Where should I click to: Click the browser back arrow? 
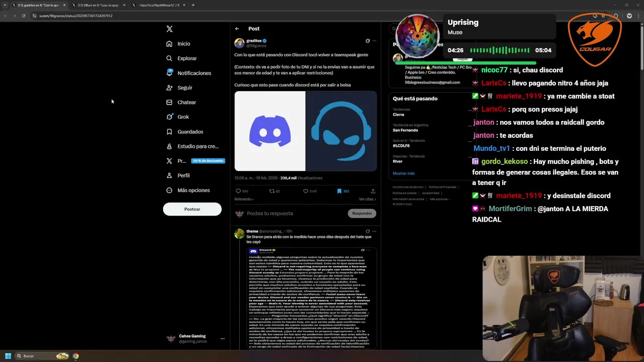(x=5, y=16)
